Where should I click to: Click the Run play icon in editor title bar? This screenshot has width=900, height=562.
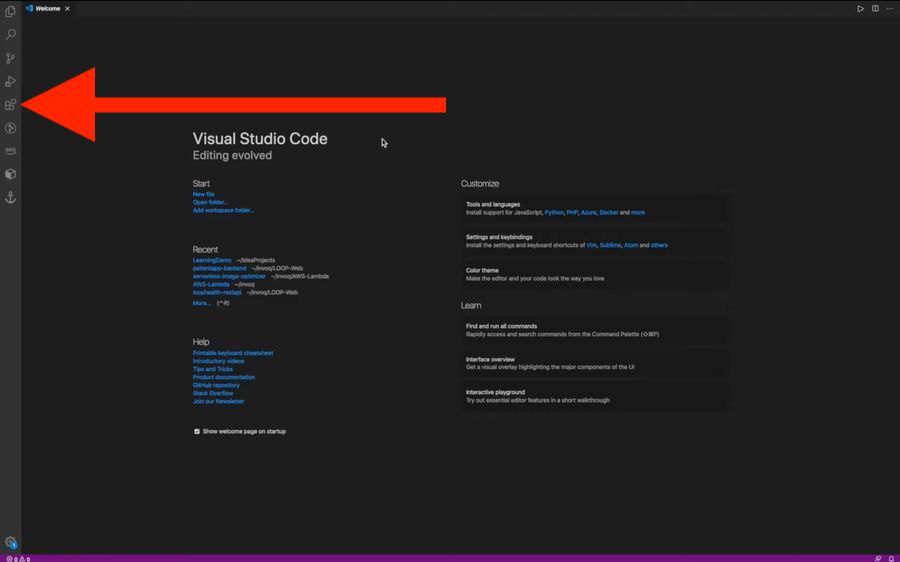pos(860,9)
